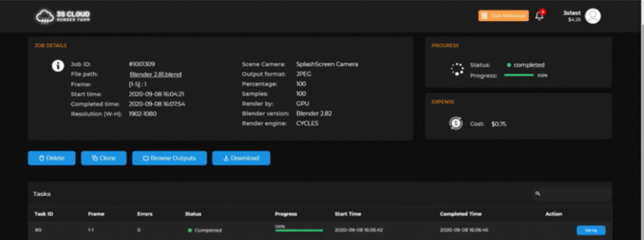The width and height of the screenshot is (644, 240).
Task: Sort tasks by the Errors column
Action: pos(145,214)
